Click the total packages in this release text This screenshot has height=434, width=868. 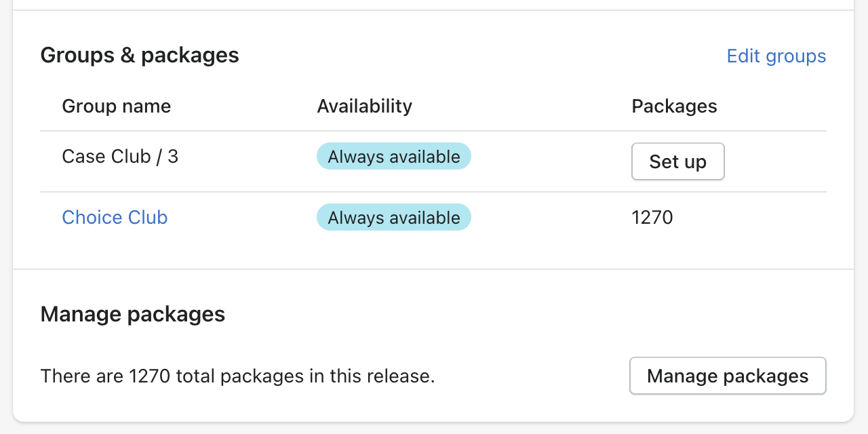(x=237, y=376)
